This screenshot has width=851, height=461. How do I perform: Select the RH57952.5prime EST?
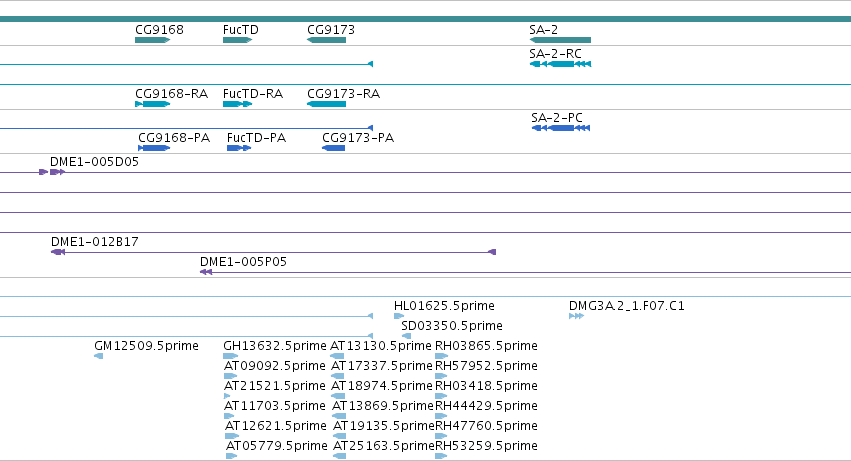(x=441, y=376)
